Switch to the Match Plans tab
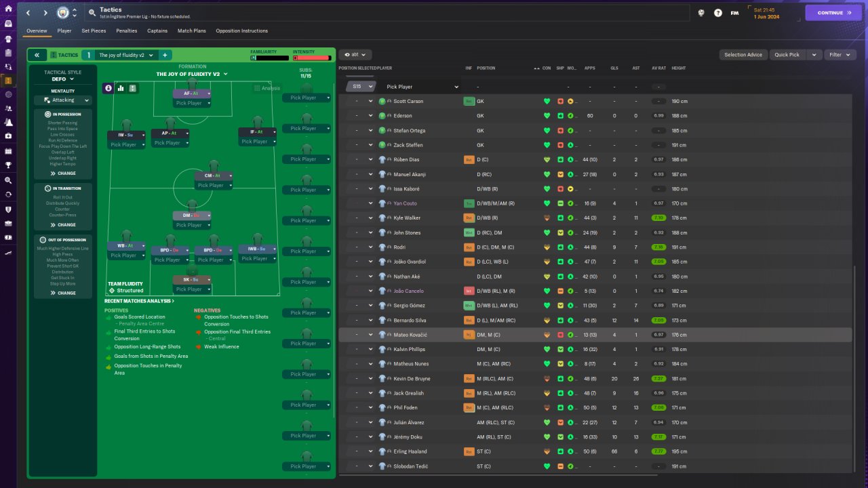The height and width of the screenshot is (488, 868). pos(192,30)
